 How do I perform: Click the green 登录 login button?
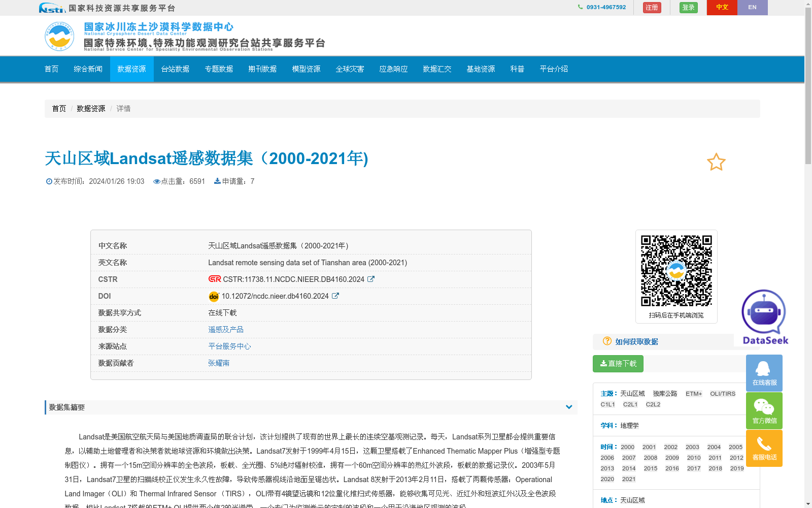coord(689,8)
